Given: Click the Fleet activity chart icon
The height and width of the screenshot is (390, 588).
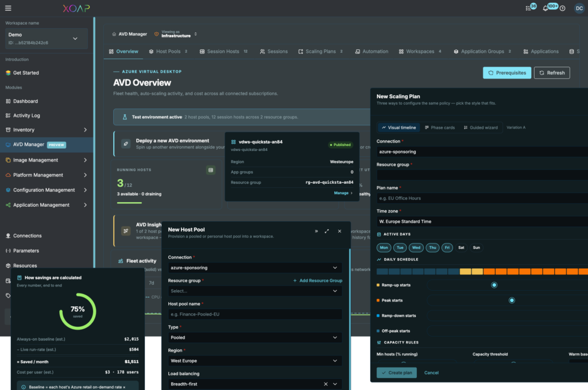Looking at the screenshot, I should pyautogui.click(x=121, y=261).
